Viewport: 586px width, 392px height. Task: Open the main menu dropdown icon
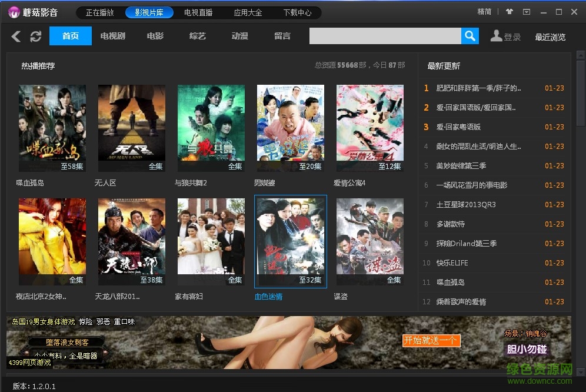coord(525,11)
